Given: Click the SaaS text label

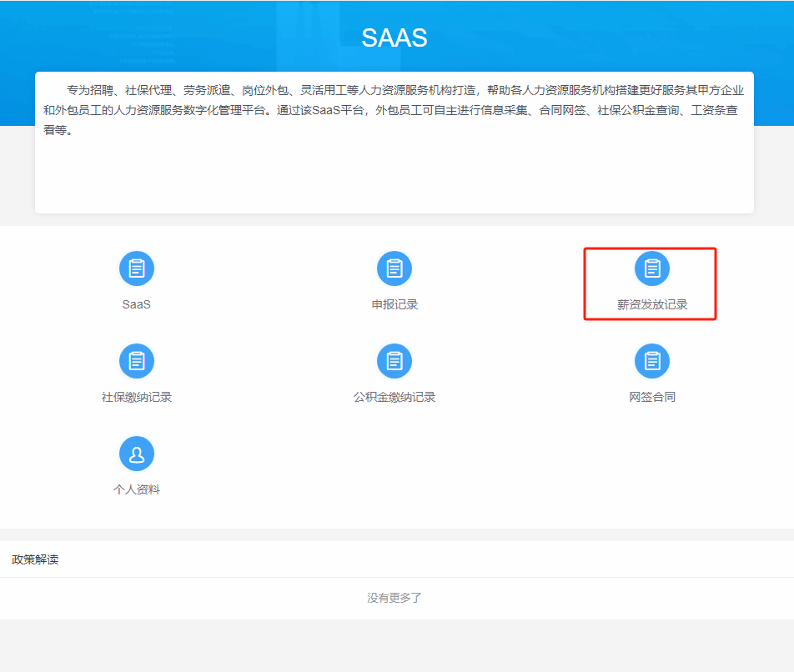Looking at the screenshot, I should (137, 304).
